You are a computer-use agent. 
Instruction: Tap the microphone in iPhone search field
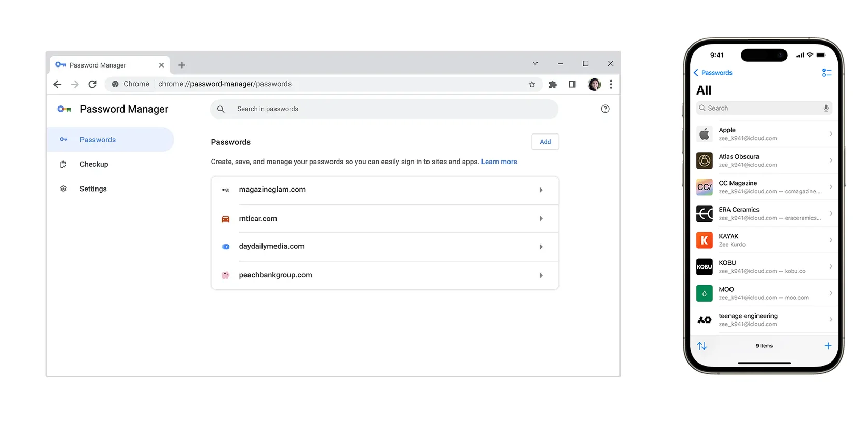826,108
